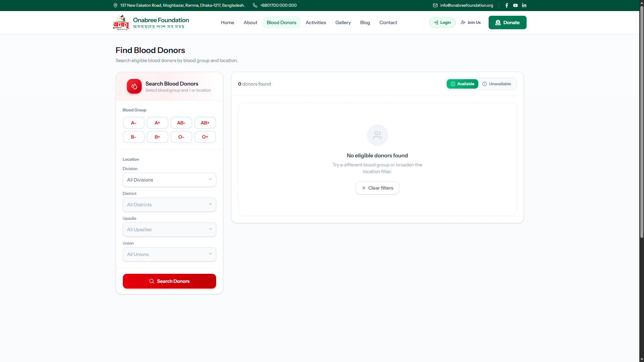The height and width of the screenshot is (362, 644).
Task: Open the All Unions dropdown
Action: 169,254
